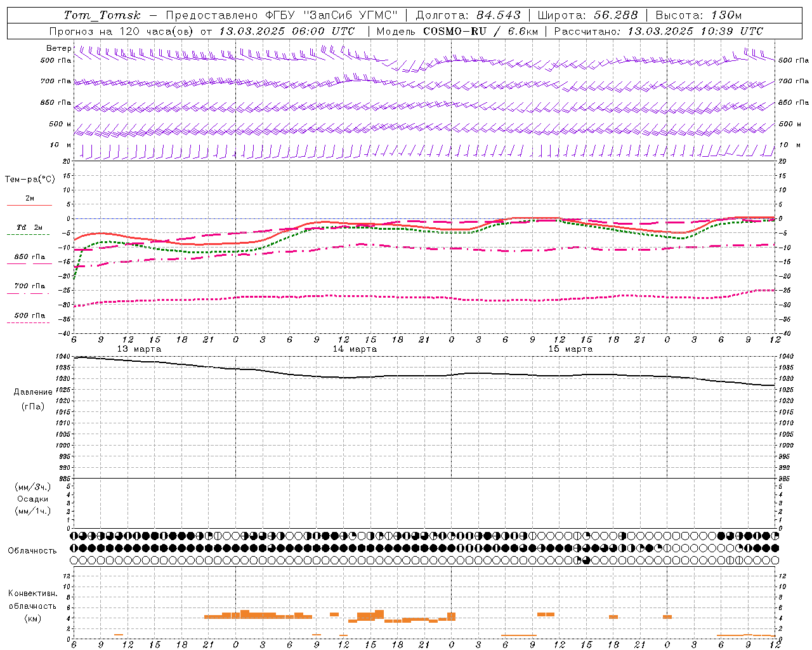
Task: Click the model name 'COSMO-RU / 6.6км'
Action: tap(480, 31)
